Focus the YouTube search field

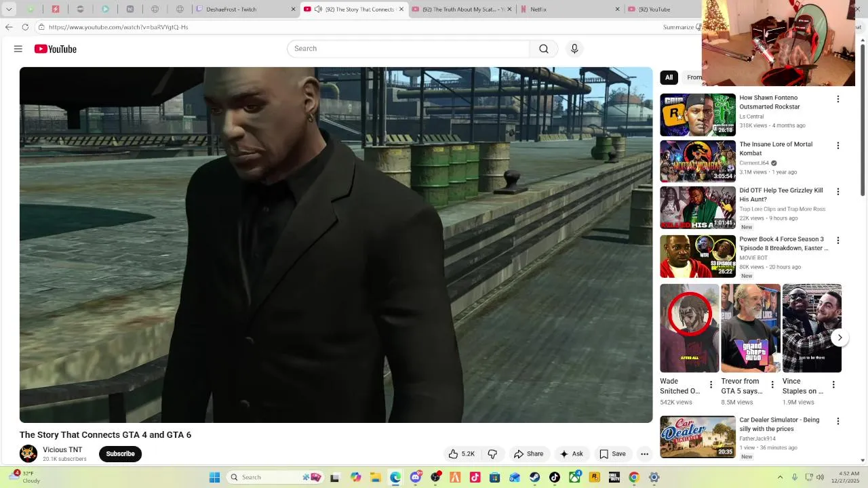[x=408, y=49]
